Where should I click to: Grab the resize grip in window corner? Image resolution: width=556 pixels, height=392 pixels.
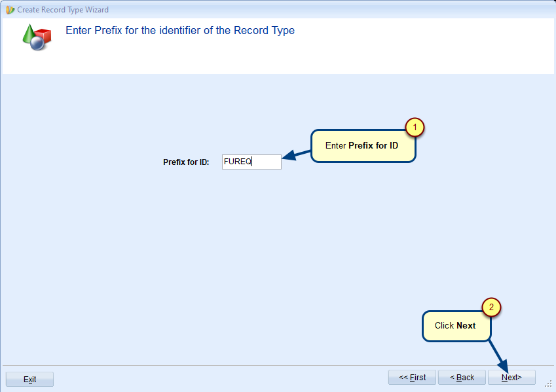(x=548, y=384)
